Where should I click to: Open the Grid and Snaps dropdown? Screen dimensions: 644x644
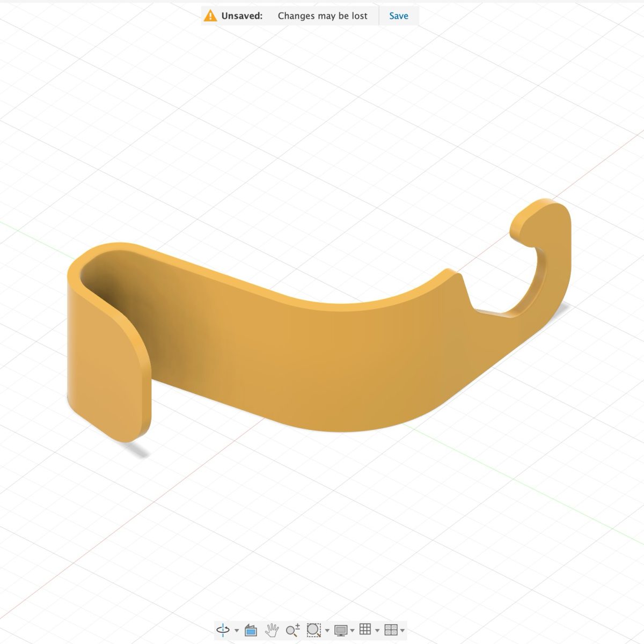coord(378,630)
